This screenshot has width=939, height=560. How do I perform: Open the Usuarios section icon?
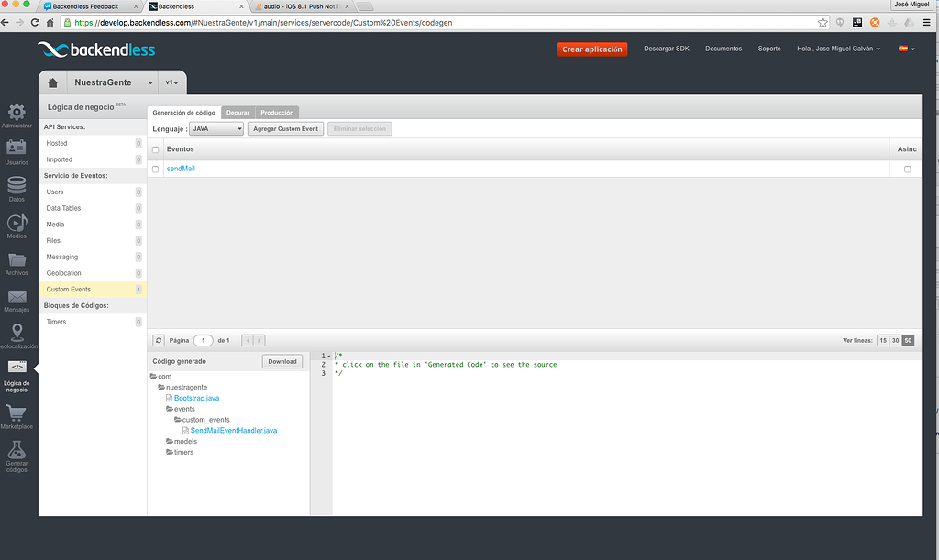click(17, 148)
